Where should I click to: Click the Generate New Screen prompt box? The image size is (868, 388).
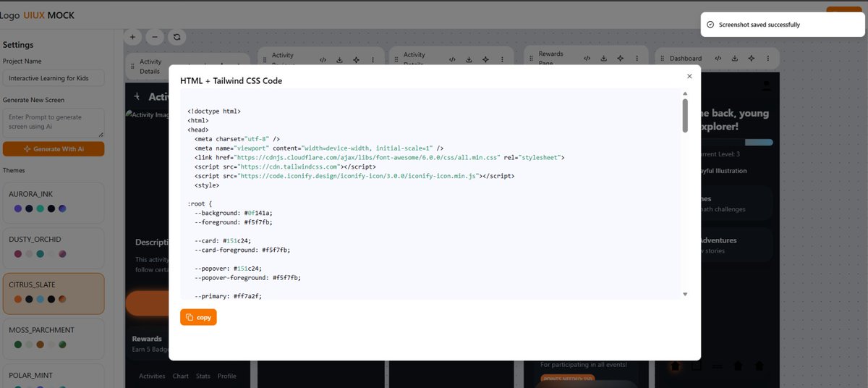54,122
